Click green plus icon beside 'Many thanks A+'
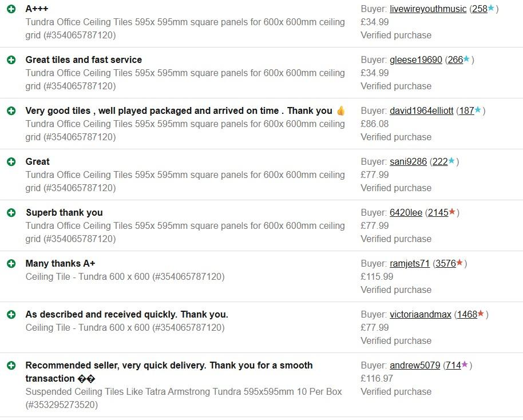 point(11,264)
